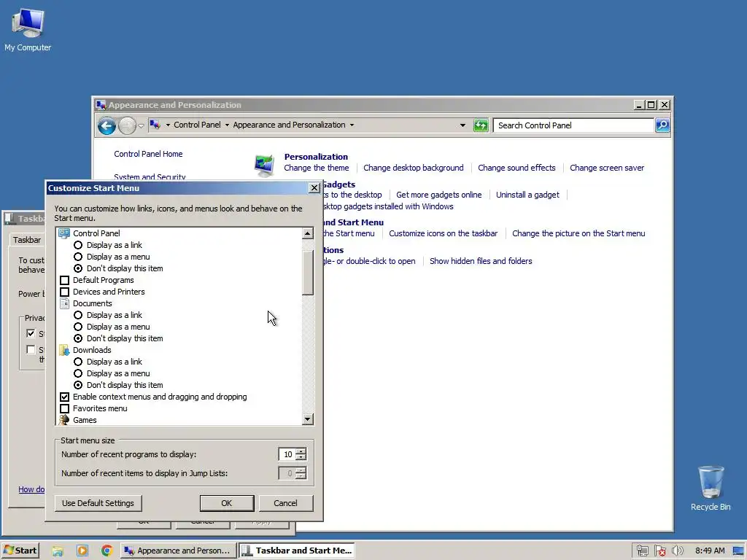Open Control Panel Home link
Viewport: 747px width, 560px height.
coord(148,154)
